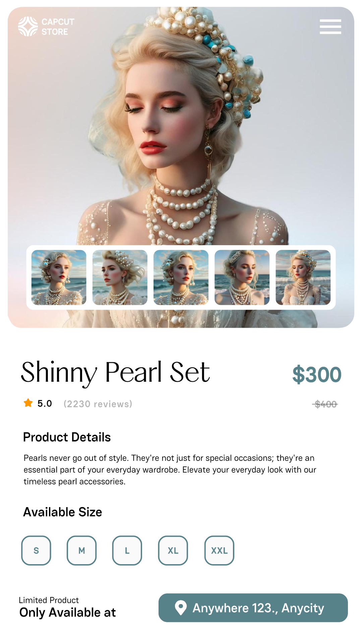The width and height of the screenshot is (362, 644).
Task: Select the XXL size button
Action: (x=219, y=550)
